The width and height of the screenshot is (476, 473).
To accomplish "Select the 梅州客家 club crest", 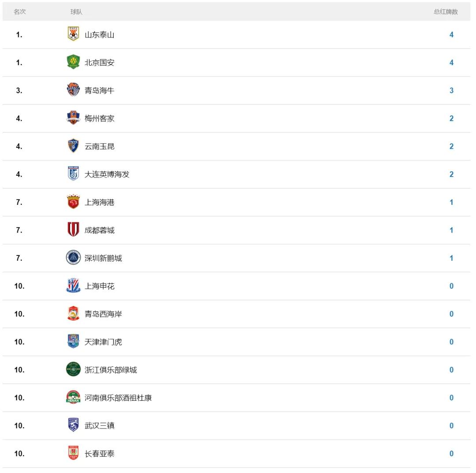I will (x=73, y=118).
